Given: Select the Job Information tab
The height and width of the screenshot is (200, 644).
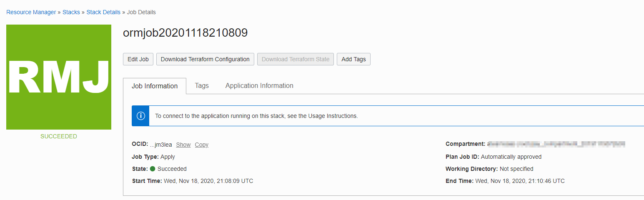Looking at the screenshot, I should click(155, 86).
